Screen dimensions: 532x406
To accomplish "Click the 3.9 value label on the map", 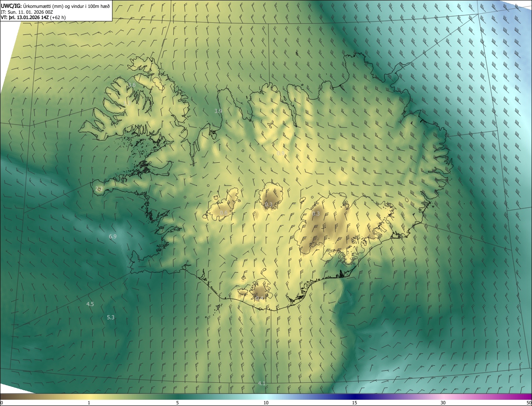I will 218,111.
